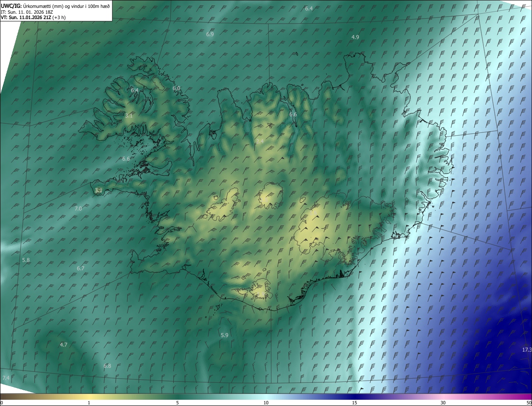Click the 6.7 value label
The image size is (532, 406).
click(81, 269)
